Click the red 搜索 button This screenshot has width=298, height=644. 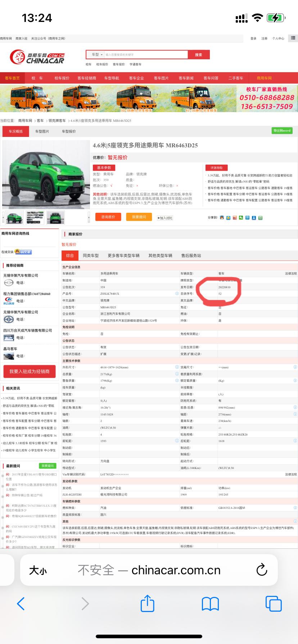(199, 55)
